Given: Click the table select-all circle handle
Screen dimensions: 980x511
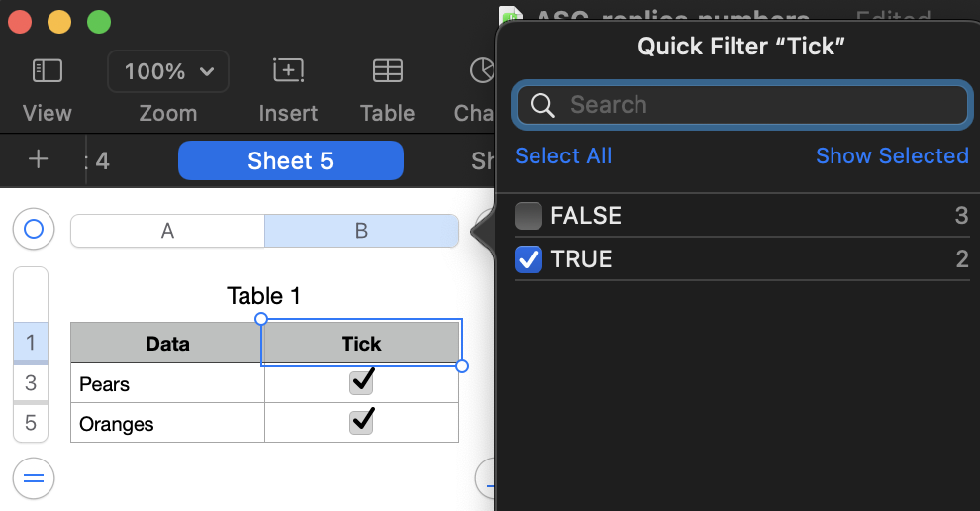Looking at the screenshot, I should [x=33, y=230].
